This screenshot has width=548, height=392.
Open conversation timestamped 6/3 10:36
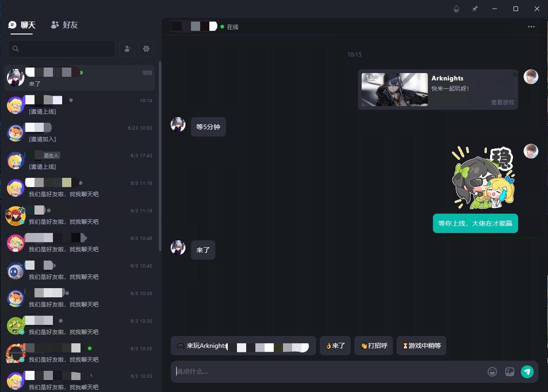(80, 298)
